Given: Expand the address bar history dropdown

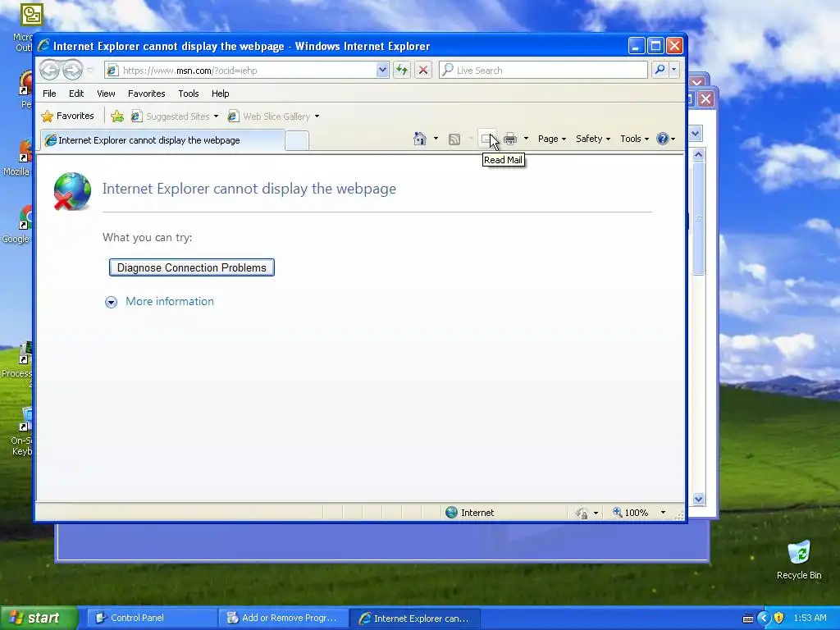Looking at the screenshot, I should point(382,71).
